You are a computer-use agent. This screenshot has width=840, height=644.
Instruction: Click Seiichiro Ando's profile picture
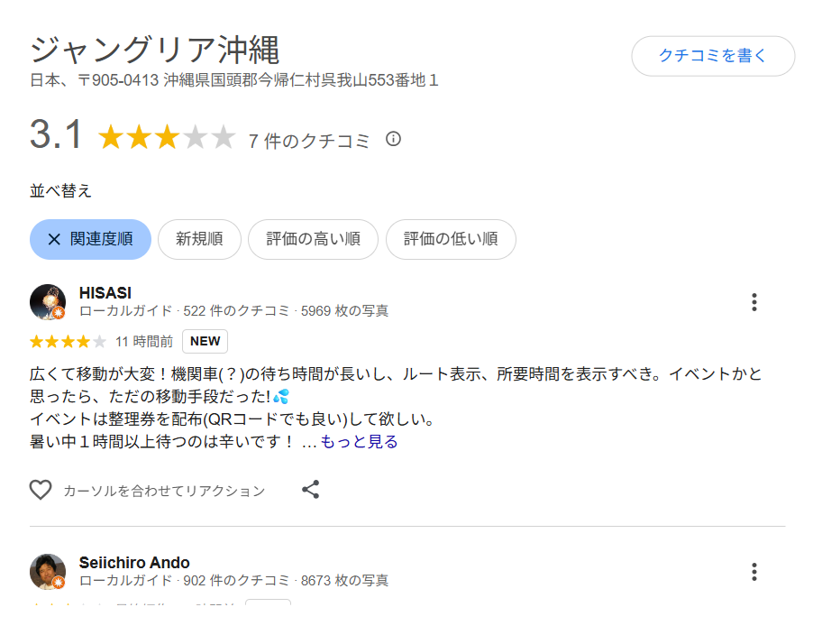pyautogui.click(x=47, y=571)
